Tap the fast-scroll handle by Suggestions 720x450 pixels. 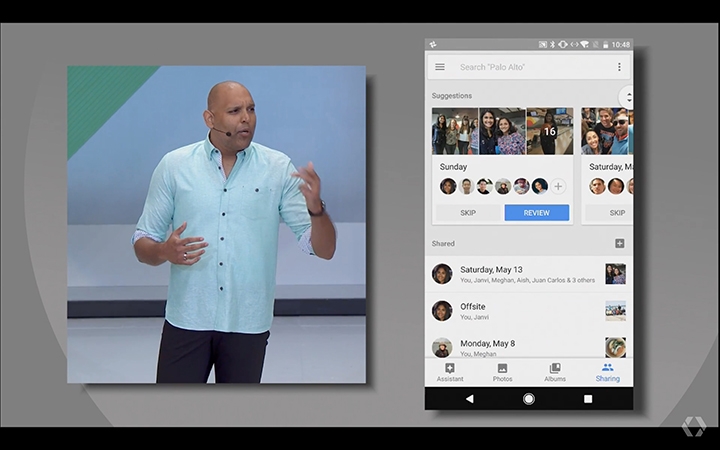627,97
